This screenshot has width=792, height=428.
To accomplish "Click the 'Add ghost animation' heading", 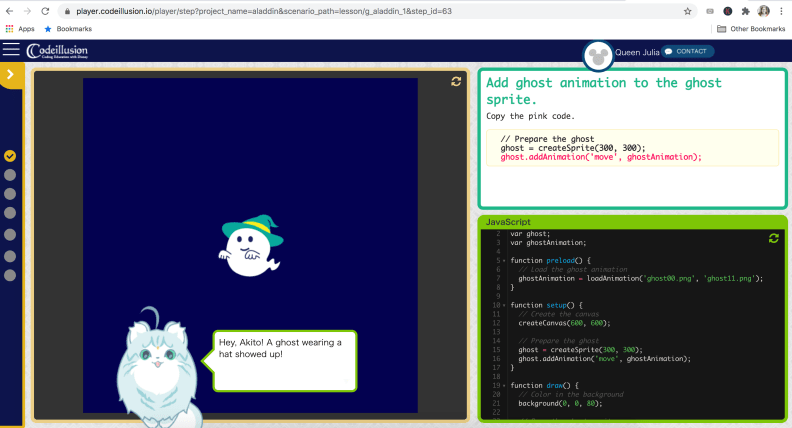I will point(604,91).
